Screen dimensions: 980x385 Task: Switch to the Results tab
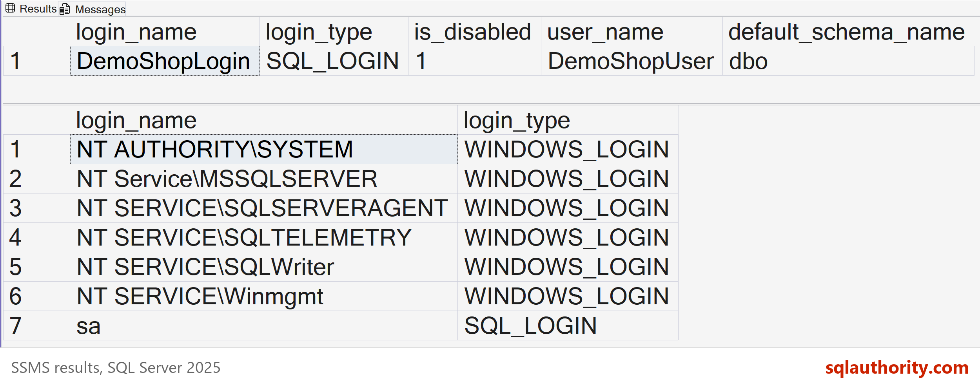coord(31,9)
